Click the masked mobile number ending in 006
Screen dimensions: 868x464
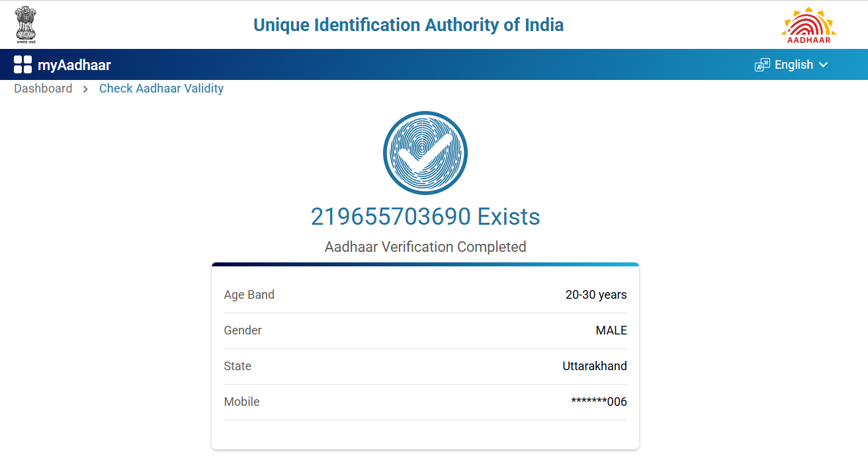coord(599,402)
